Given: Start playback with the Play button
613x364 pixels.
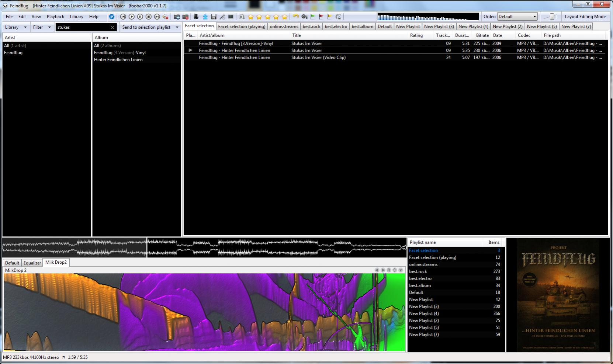Looking at the screenshot, I should pos(132,17).
